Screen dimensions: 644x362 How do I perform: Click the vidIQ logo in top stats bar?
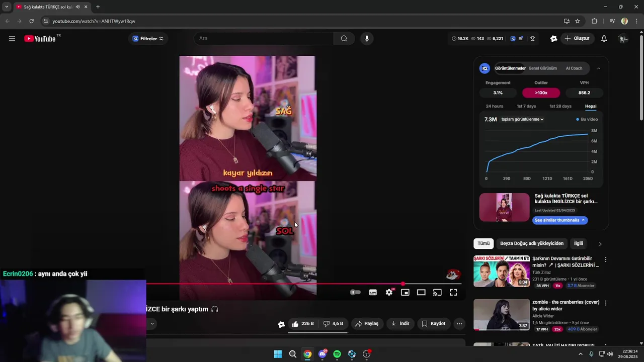coord(513,39)
